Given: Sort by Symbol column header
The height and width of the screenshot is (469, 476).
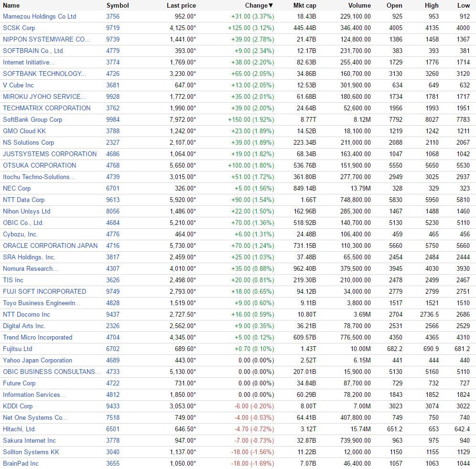Looking at the screenshot, I should tap(118, 5).
